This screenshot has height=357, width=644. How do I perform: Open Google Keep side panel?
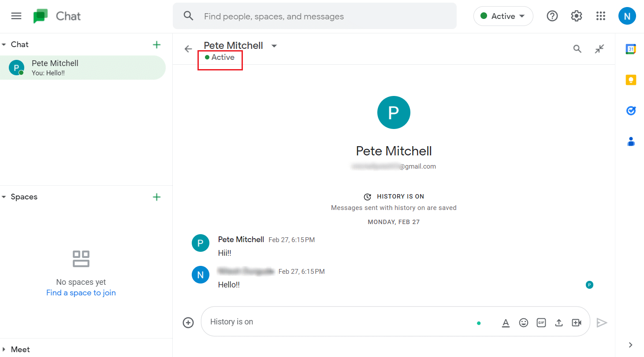(x=631, y=80)
